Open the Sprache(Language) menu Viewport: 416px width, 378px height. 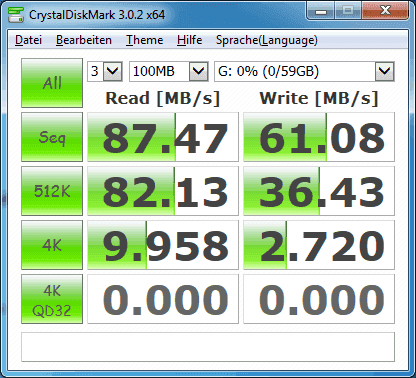267,40
